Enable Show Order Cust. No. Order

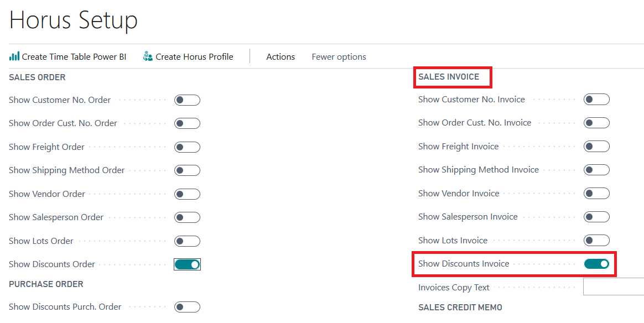188,123
